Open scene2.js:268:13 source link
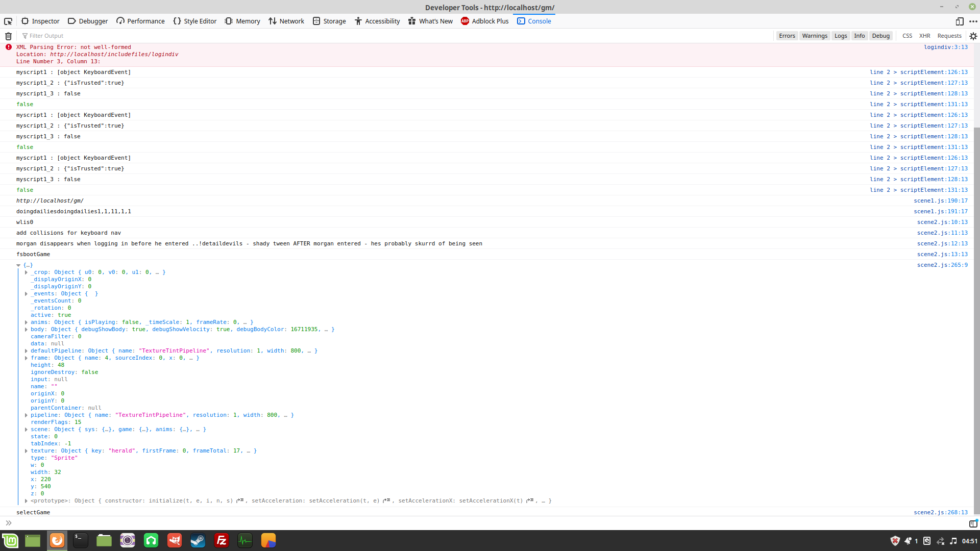 pos(941,512)
